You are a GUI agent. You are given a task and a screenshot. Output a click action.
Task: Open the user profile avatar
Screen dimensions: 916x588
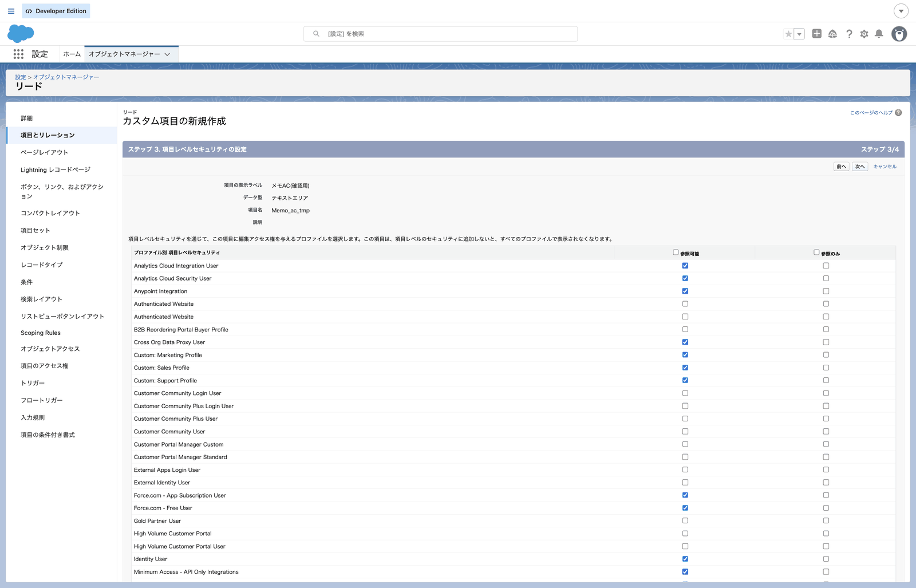[x=899, y=34]
